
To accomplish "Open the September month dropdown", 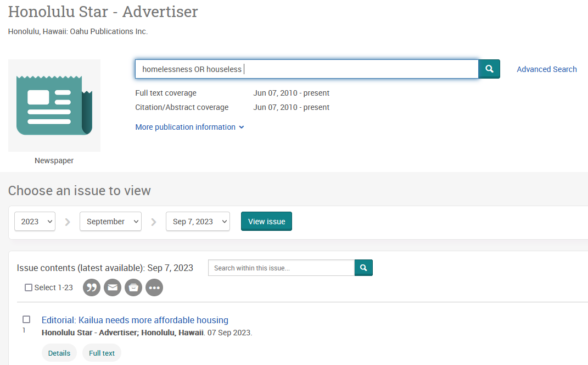I will coord(110,222).
